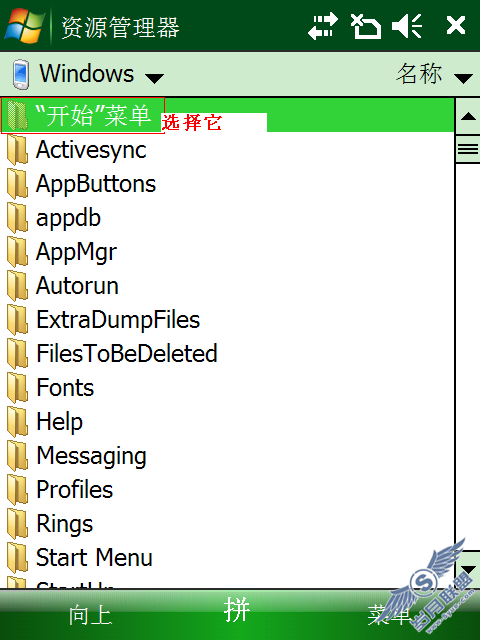Click the scrollbar thumb handle
Screen dimensions: 480x640
tap(468, 149)
